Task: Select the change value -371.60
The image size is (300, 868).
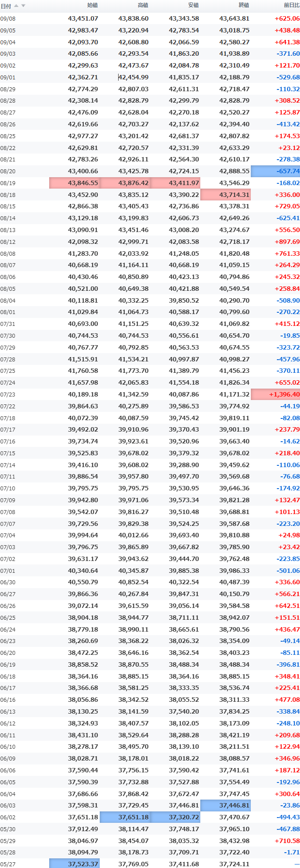Action: (288, 54)
